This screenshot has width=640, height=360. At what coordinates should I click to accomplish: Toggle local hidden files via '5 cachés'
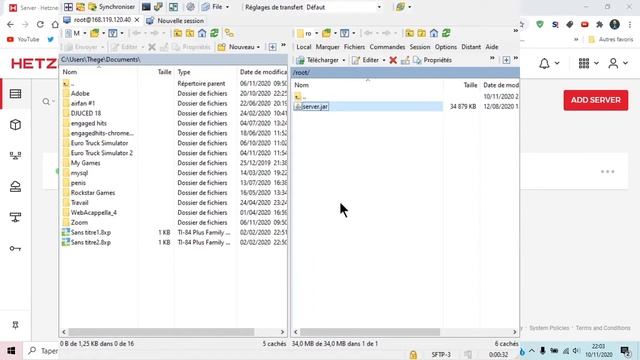click(274, 344)
